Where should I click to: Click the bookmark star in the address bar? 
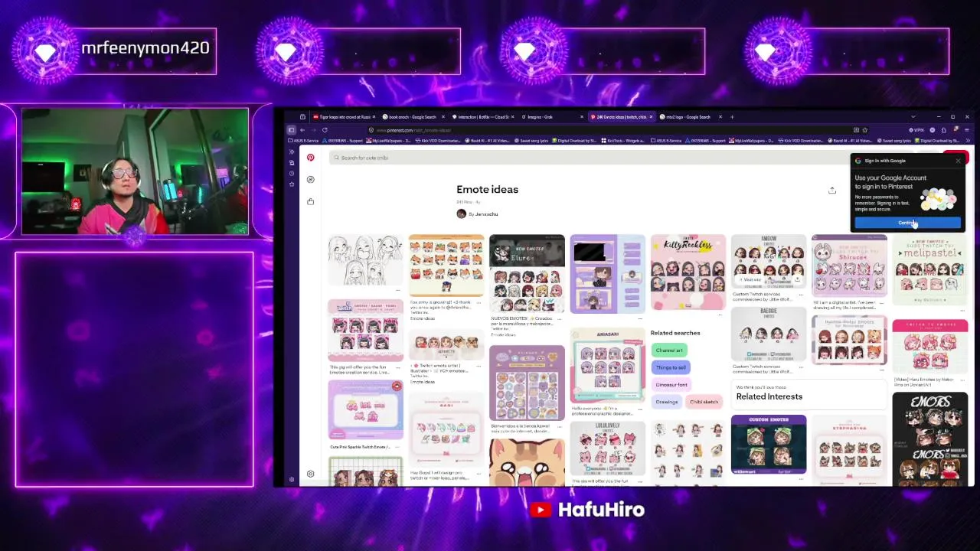coord(865,130)
